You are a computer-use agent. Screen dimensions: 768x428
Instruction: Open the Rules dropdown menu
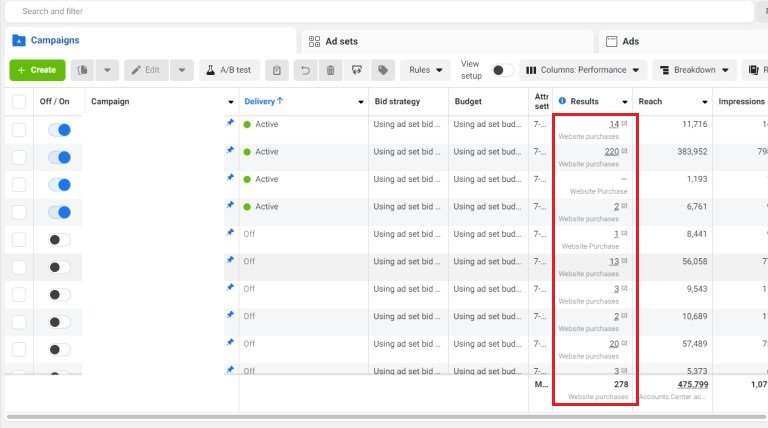427,70
